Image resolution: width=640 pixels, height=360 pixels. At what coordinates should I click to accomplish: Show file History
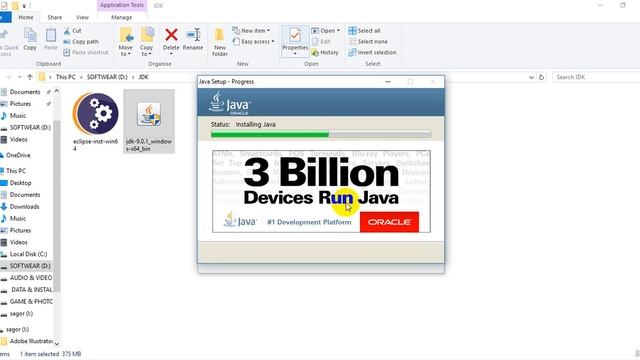pyautogui.click(x=325, y=52)
